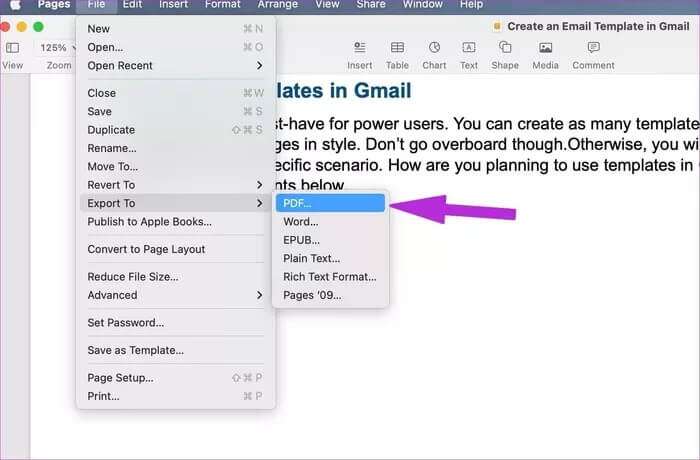
Task: Close the File menu in menu bar
Action: (x=96, y=5)
